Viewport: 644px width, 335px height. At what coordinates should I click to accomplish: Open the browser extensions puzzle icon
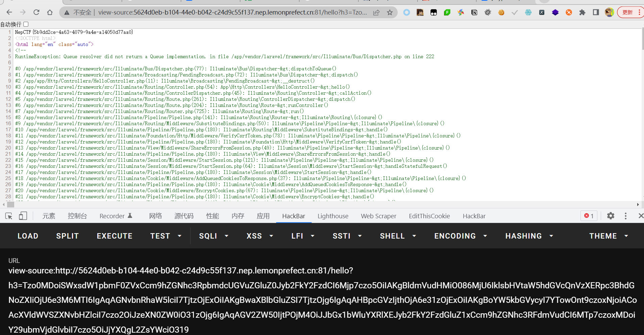tap(582, 12)
